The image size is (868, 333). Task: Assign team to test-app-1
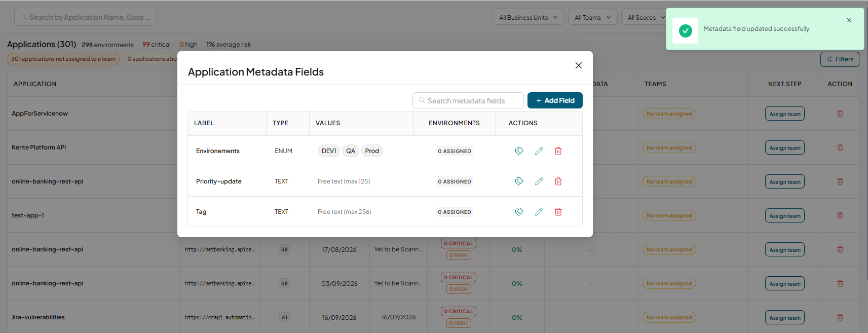(x=784, y=216)
